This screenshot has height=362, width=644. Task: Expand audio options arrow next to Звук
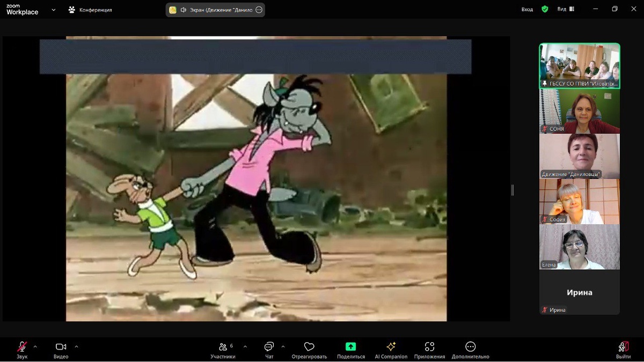pos(35,346)
